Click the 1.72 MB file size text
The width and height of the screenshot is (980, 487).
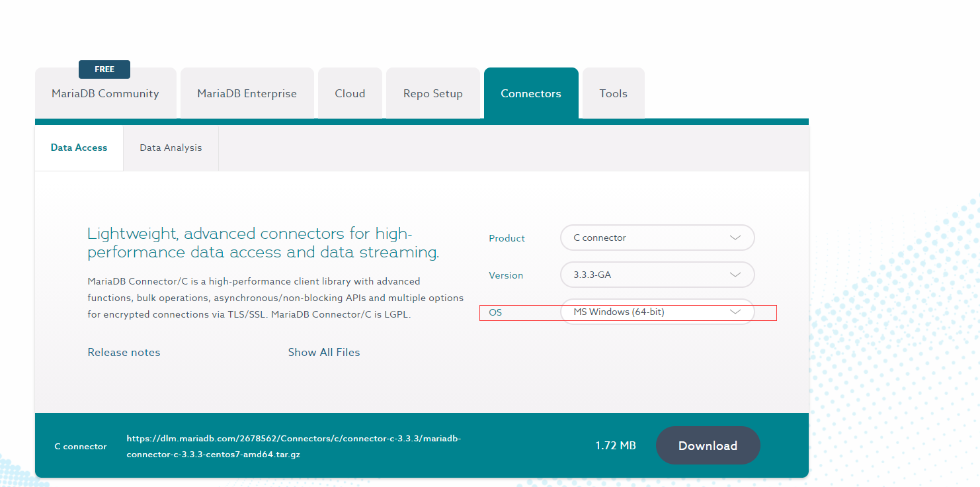pos(616,446)
